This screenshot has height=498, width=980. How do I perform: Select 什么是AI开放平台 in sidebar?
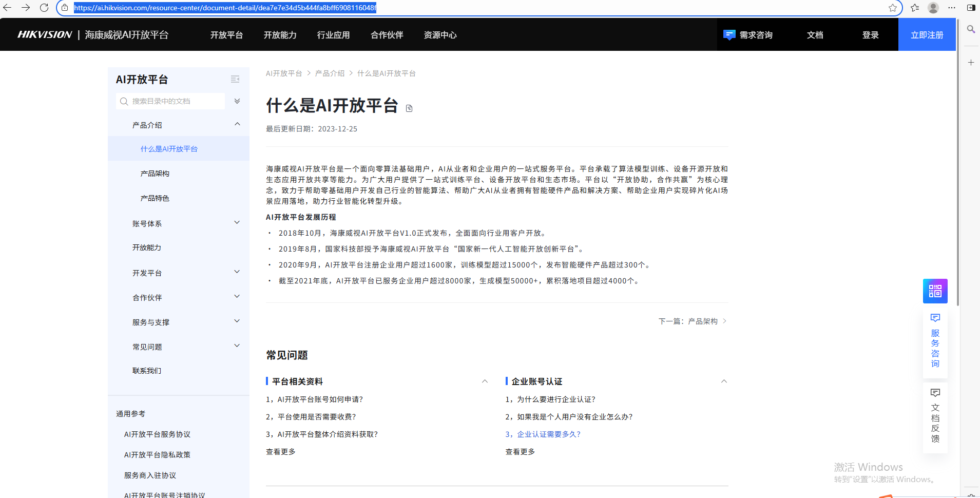pyautogui.click(x=179, y=149)
